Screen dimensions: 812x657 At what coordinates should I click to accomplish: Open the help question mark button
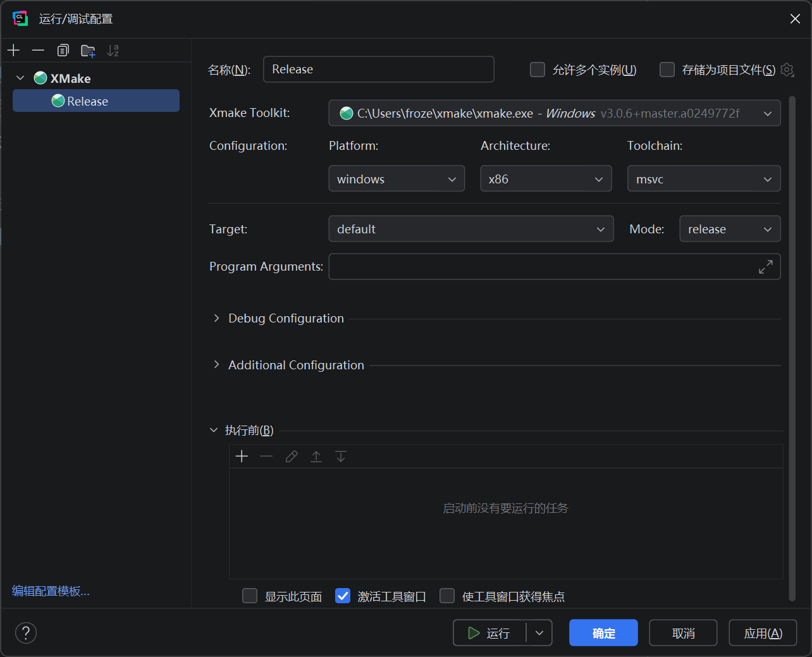[26, 633]
